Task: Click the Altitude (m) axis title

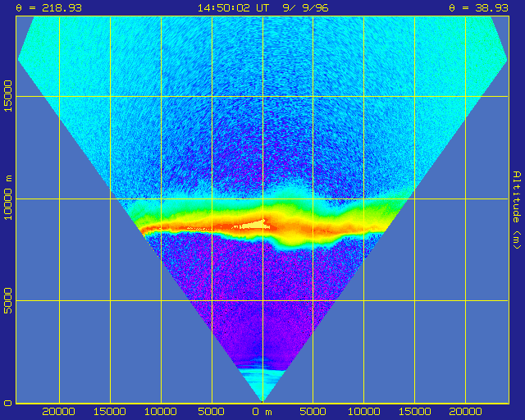Action: click(x=518, y=210)
